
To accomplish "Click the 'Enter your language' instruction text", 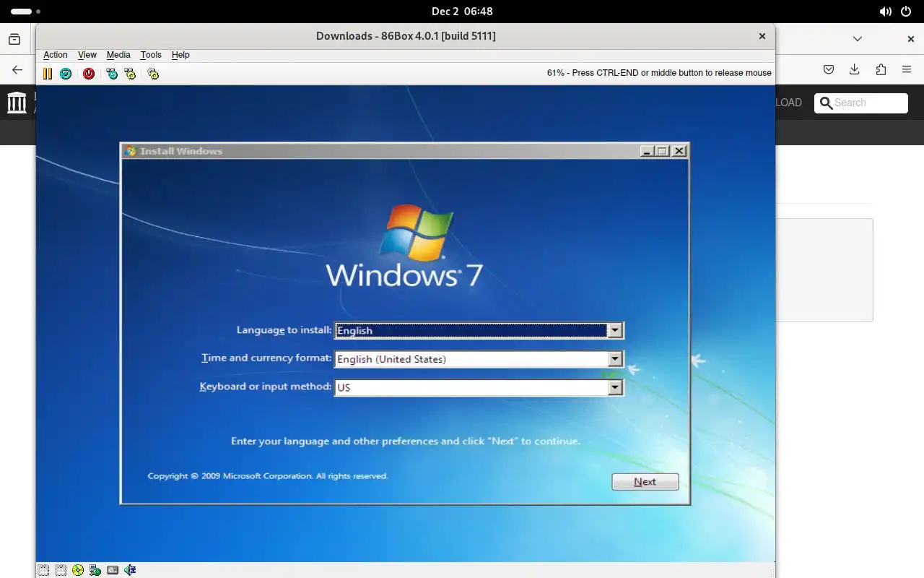I will tap(406, 441).
